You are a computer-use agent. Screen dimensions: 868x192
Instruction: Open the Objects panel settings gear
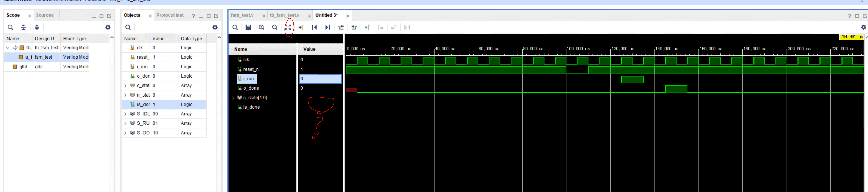(x=215, y=27)
